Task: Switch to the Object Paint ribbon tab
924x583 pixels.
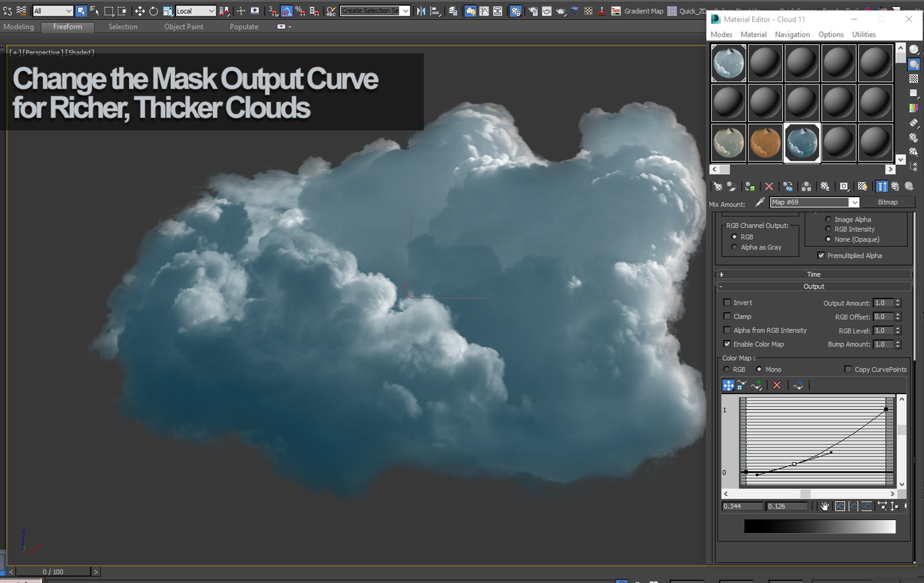Action: [184, 26]
